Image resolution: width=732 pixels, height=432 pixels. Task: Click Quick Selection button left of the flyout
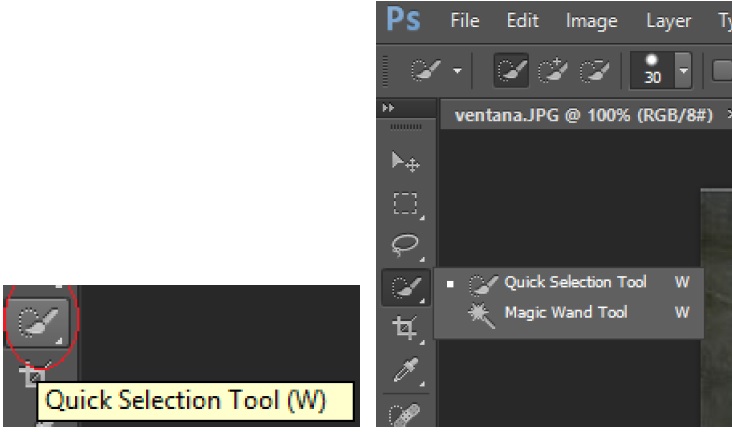pos(405,286)
